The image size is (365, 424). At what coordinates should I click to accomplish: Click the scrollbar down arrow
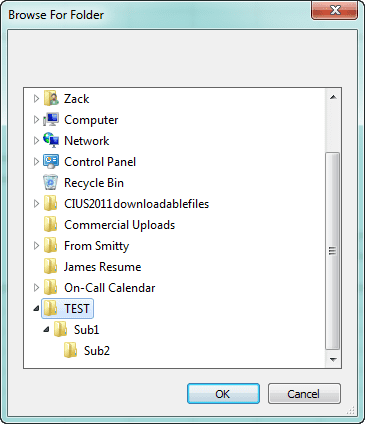[333, 359]
